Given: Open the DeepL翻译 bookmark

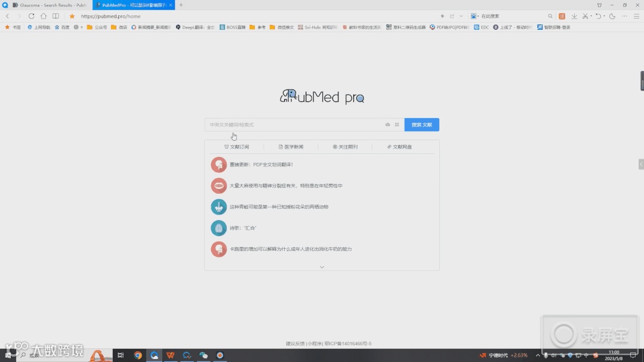Looking at the screenshot, I should [x=195, y=27].
